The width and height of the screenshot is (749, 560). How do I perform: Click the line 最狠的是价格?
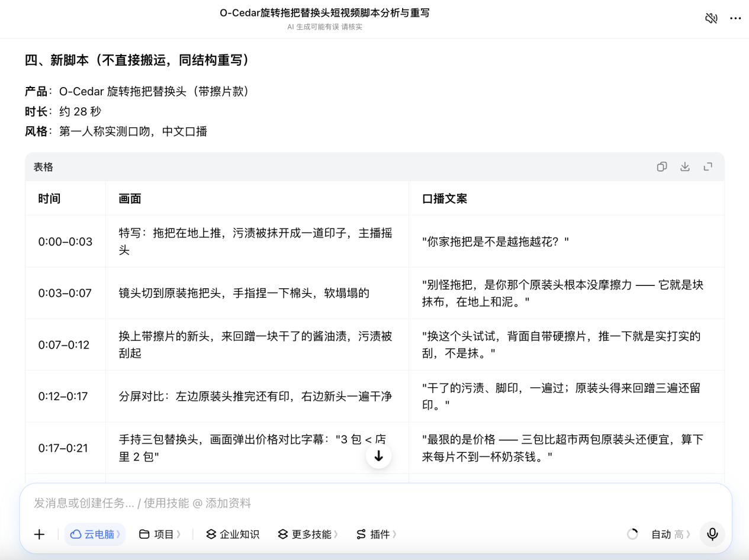tap(562, 448)
